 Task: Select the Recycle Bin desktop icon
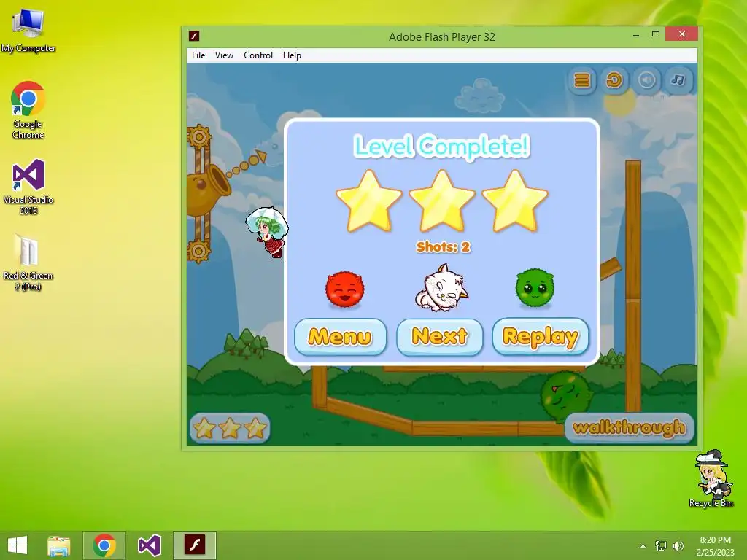pyautogui.click(x=711, y=478)
